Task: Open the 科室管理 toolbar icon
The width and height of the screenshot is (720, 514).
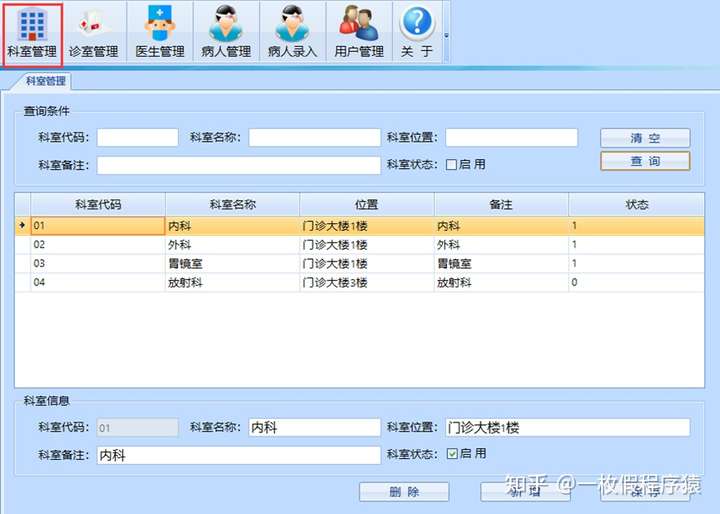Action: click(x=32, y=34)
